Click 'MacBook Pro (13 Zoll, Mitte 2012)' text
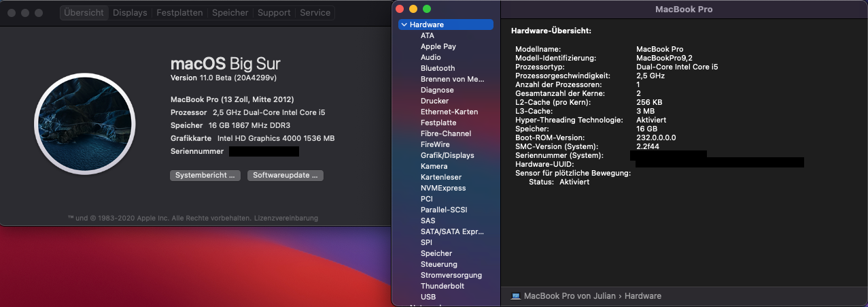868x307 pixels. [x=232, y=99]
